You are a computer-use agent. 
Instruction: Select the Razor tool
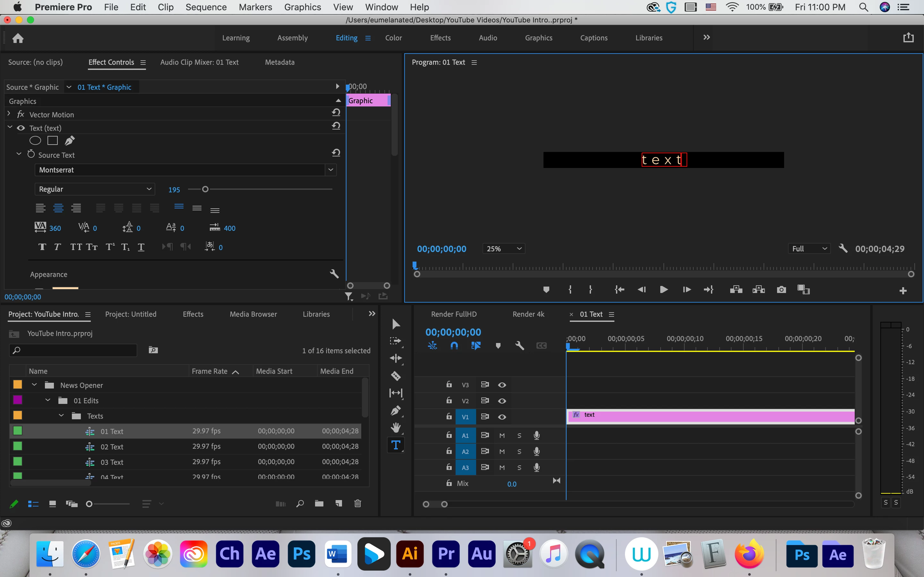(396, 376)
